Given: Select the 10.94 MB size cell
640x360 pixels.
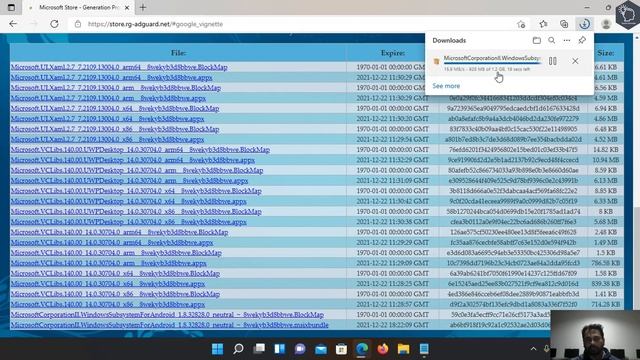Looking at the screenshot, I should 606,160.
